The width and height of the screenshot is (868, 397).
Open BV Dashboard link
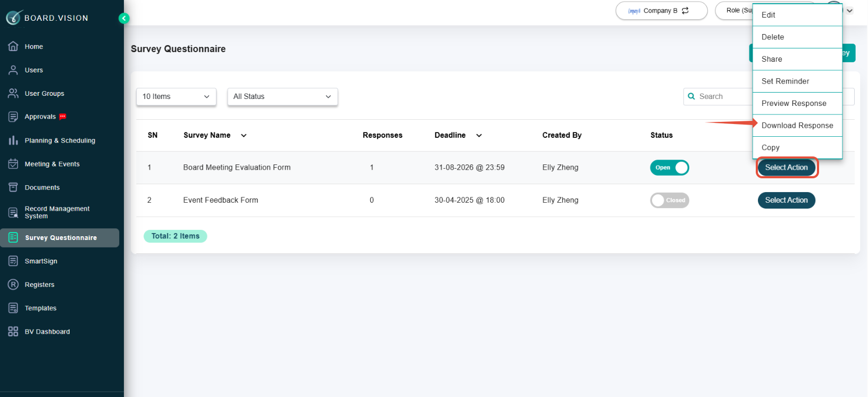click(47, 332)
